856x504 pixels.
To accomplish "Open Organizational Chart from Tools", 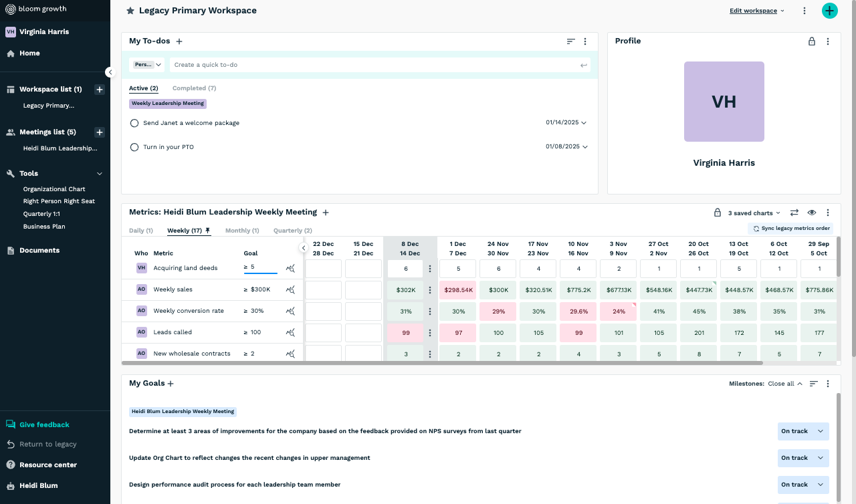I will pos(54,189).
